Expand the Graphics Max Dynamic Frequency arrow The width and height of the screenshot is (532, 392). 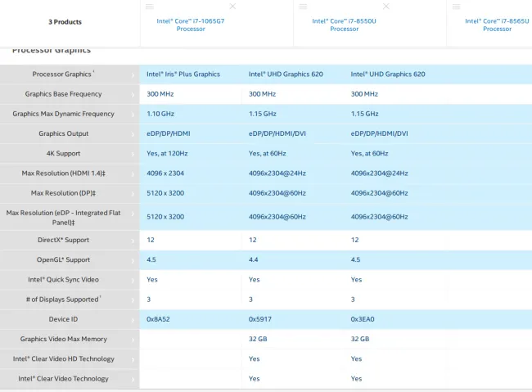click(x=133, y=115)
